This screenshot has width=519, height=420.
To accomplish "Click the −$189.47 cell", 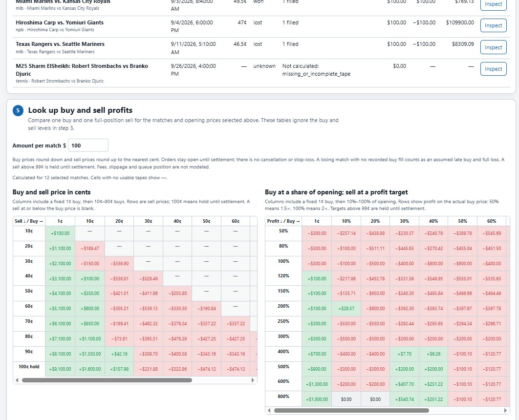I will (90, 249).
